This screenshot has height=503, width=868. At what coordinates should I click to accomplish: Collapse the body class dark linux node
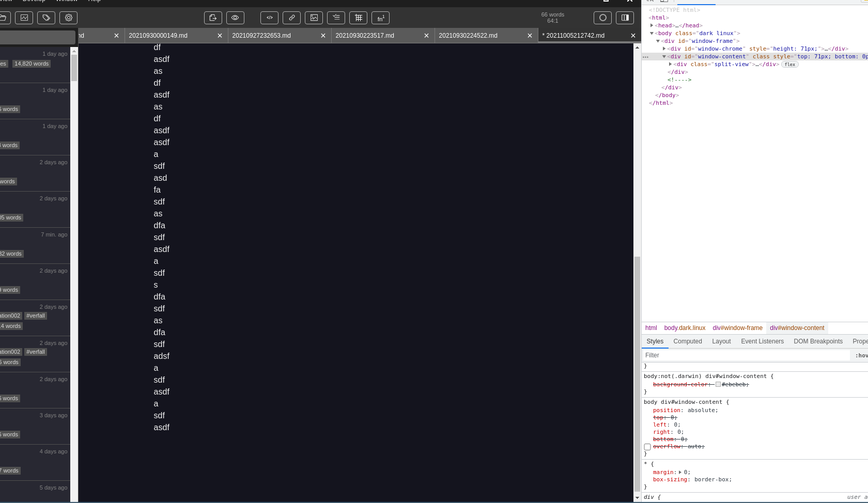[652, 33]
